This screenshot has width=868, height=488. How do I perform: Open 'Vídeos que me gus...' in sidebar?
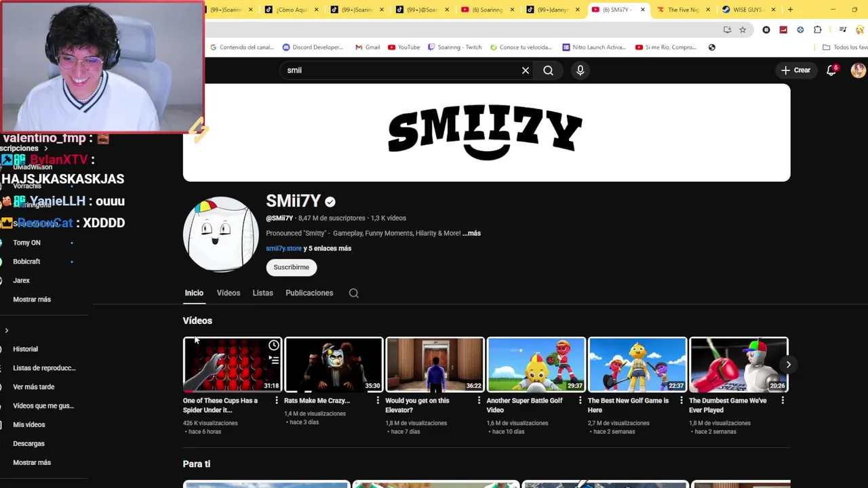click(x=43, y=406)
